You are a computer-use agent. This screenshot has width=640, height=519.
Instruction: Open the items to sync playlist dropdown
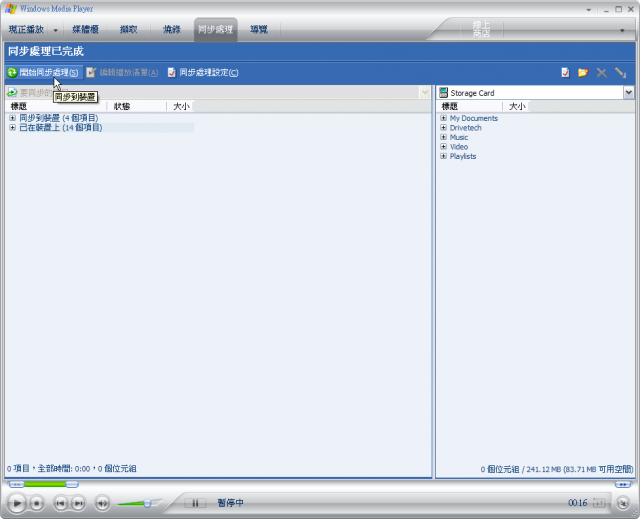coord(425,93)
